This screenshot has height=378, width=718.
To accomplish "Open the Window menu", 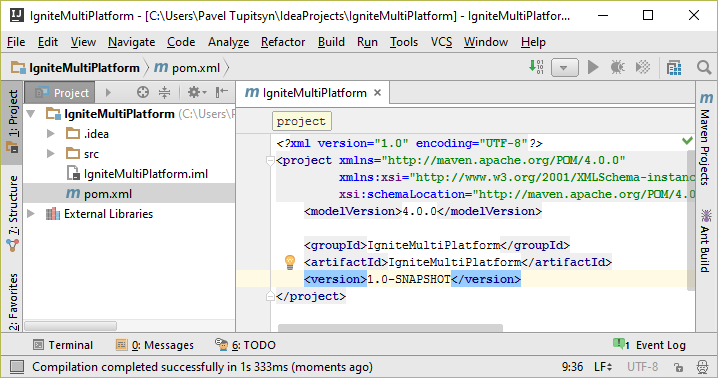I will [x=486, y=42].
